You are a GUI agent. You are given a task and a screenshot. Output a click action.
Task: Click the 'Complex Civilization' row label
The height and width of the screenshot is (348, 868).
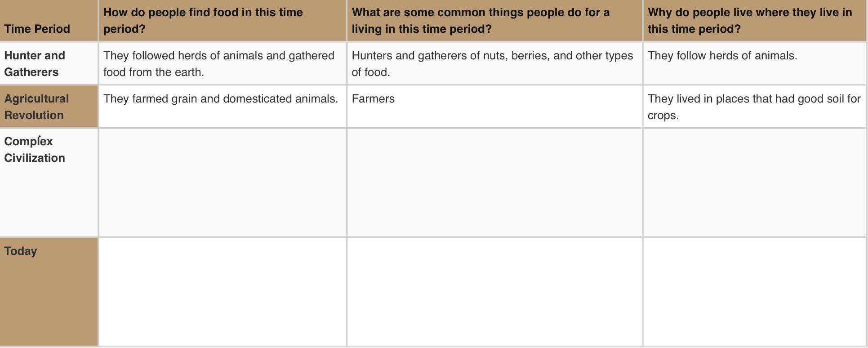(x=49, y=183)
